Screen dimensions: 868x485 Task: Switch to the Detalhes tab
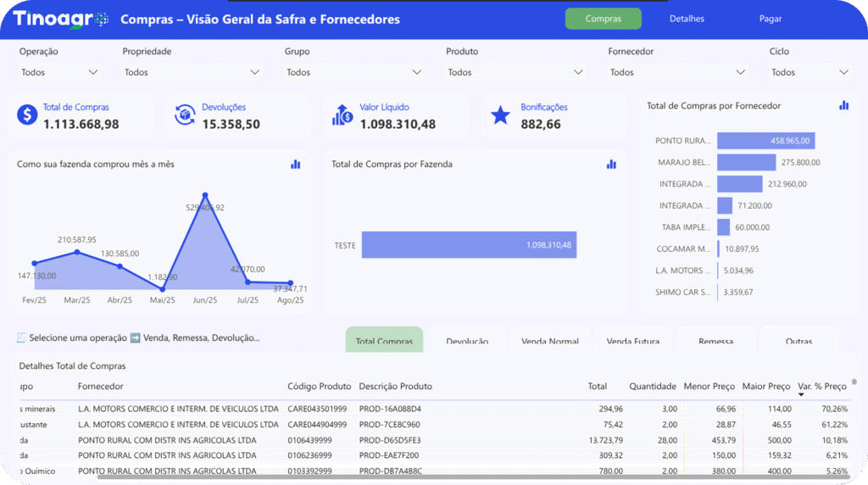(687, 19)
